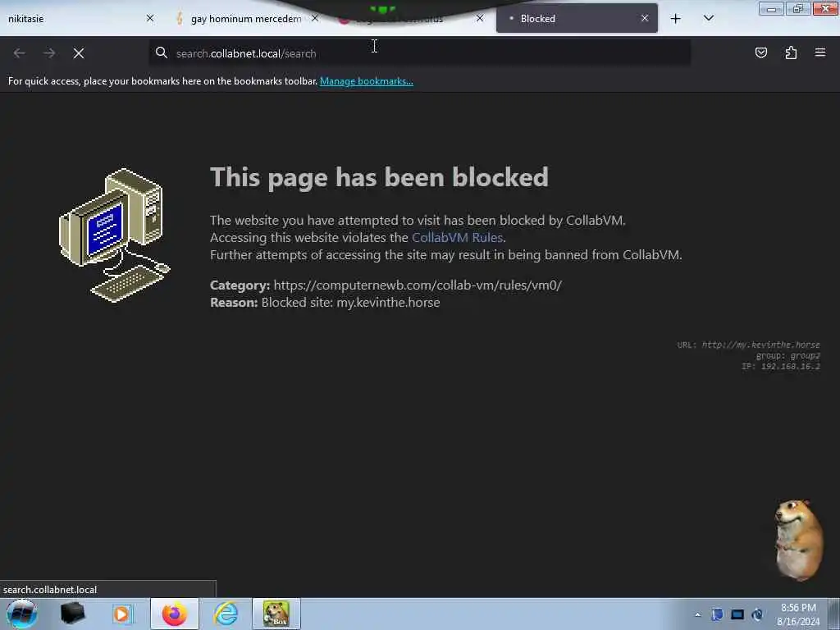The width and height of the screenshot is (840, 630).
Task: Open Internet Explorer from taskbar
Action: [226, 614]
